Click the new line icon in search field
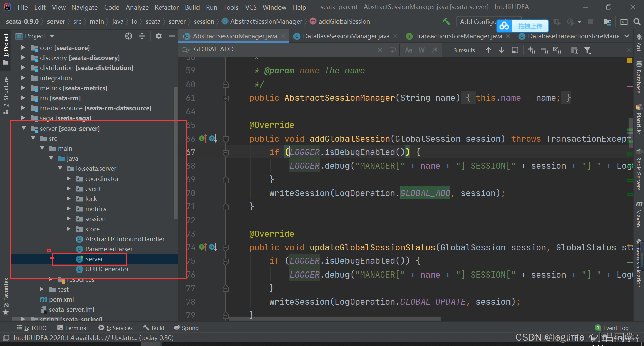Image resolution: width=644 pixels, height=346 pixels. [393, 50]
